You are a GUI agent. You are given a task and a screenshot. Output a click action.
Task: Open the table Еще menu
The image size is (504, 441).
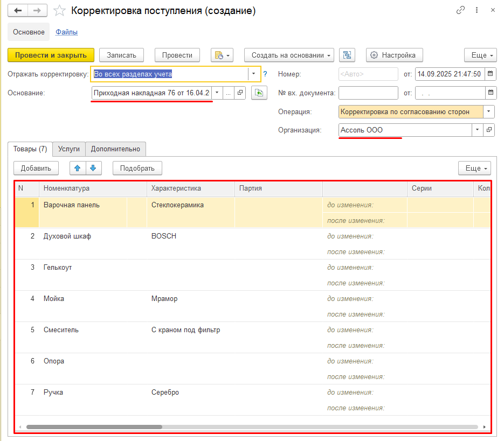[474, 168]
